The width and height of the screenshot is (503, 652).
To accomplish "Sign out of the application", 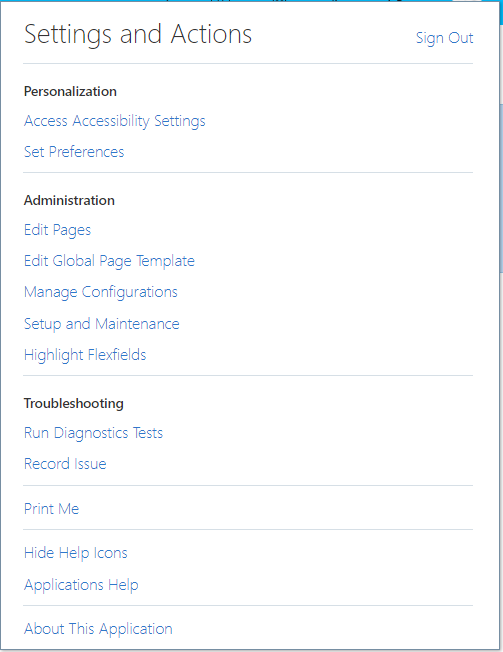I will [x=444, y=38].
